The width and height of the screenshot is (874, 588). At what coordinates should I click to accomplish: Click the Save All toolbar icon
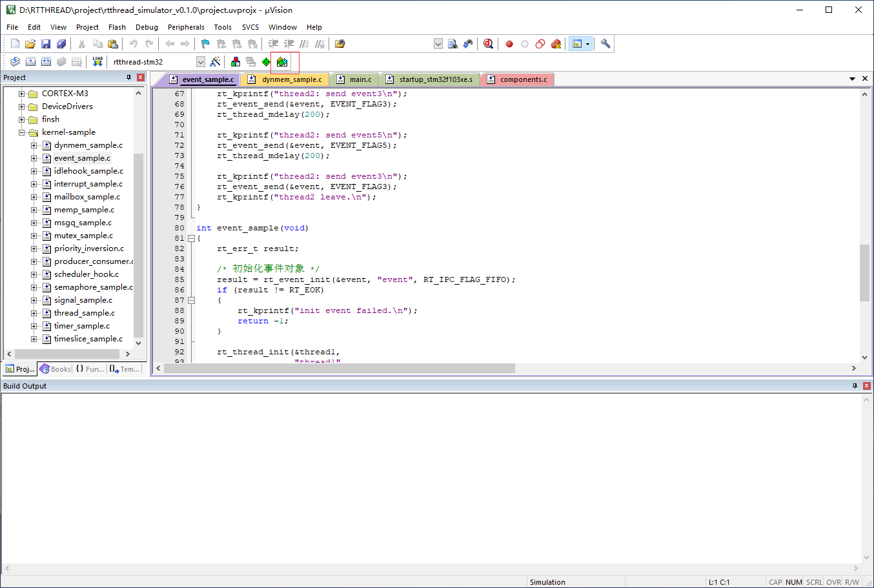click(x=61, y=44)
